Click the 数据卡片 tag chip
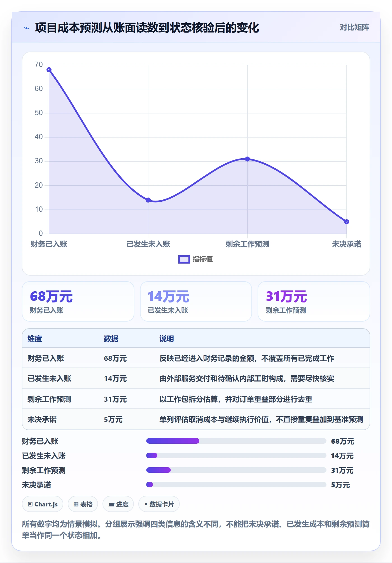Viewport: 392px width, 563px height. (159, 504)
